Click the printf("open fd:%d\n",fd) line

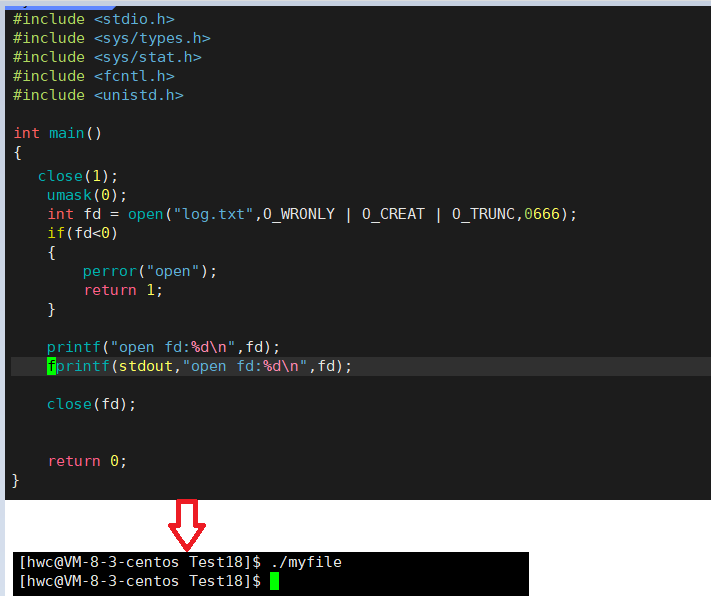click(163, 347)
